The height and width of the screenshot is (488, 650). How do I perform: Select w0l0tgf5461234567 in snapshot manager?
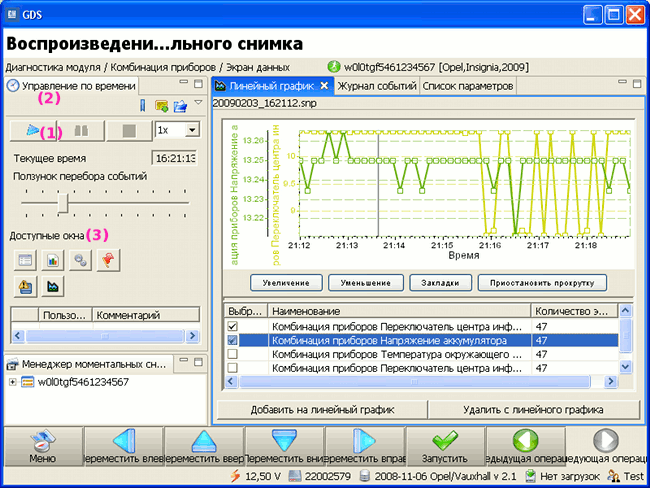pyautogui.click(x=83, y=382)
